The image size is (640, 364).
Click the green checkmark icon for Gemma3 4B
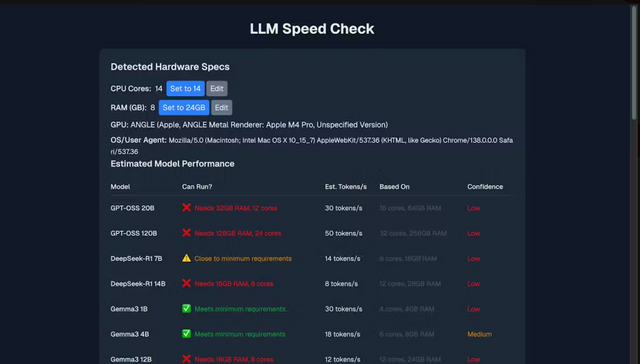tap(187, 334)
